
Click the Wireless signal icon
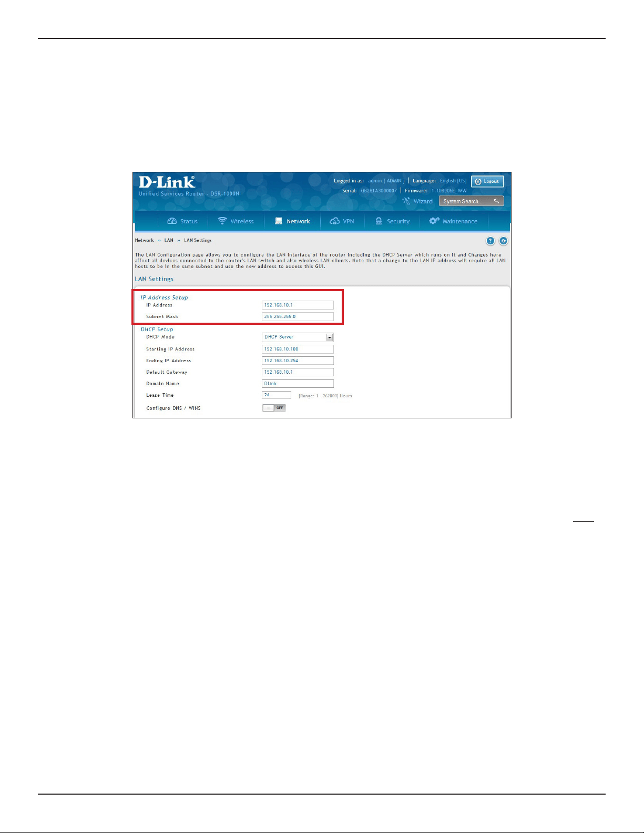pyautogui.click(x=222, y=221)
